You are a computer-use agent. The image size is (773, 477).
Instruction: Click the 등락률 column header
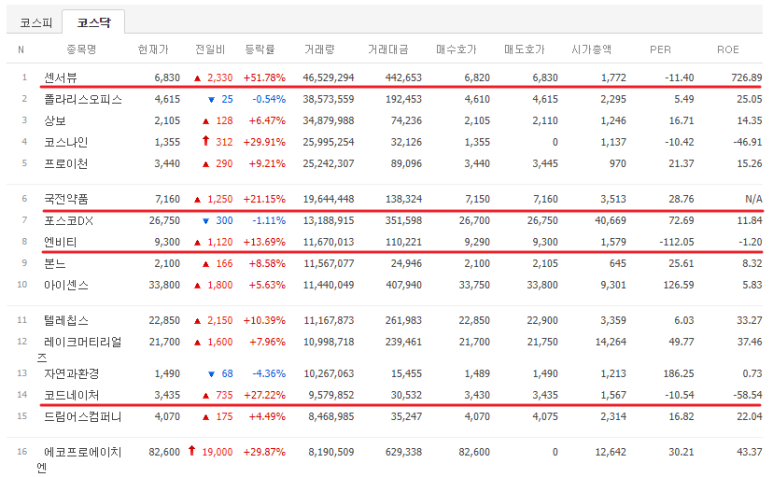(x=260, y=49)
